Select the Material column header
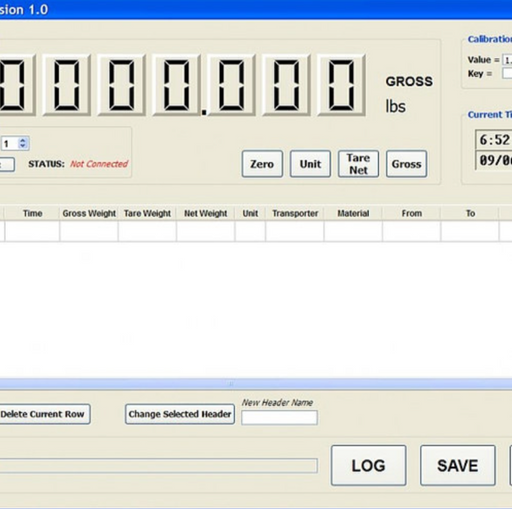This screenshot has height=509, width=512. (353, 213)
